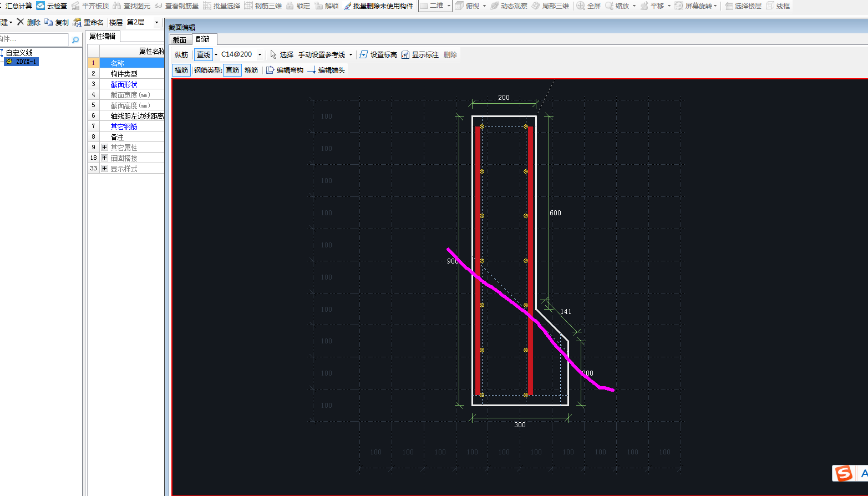Select 轴线距左边线距离 property row
This screenshot has height=496, width=868.
click(x=126, y=116)
